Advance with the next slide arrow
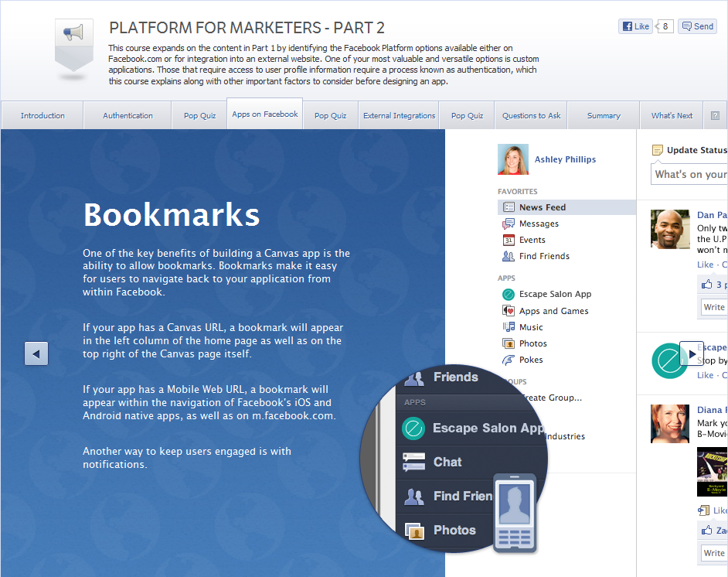Viewport: 728px width, 577px height. (x=692, y=353)
